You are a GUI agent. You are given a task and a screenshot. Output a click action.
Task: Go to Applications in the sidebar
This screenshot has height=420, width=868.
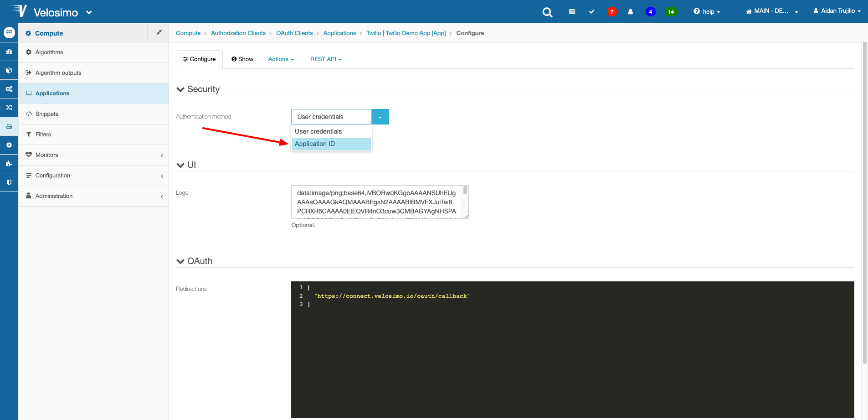point(93,93)
